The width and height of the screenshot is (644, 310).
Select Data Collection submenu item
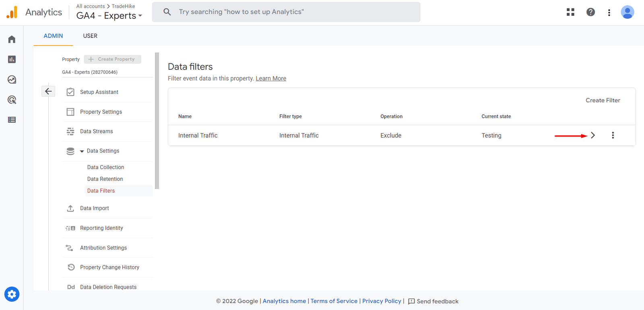coord(105,167)
